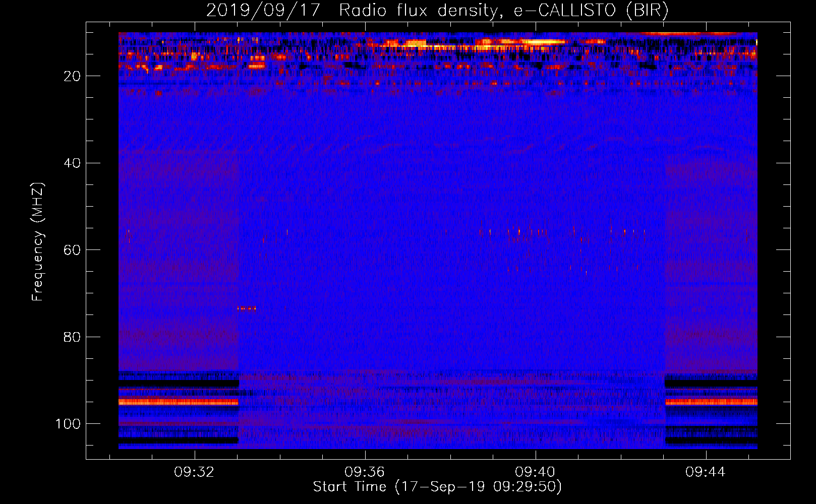Click the 09:40 time tick label
The image size is (816, 504).
(535, 472)
